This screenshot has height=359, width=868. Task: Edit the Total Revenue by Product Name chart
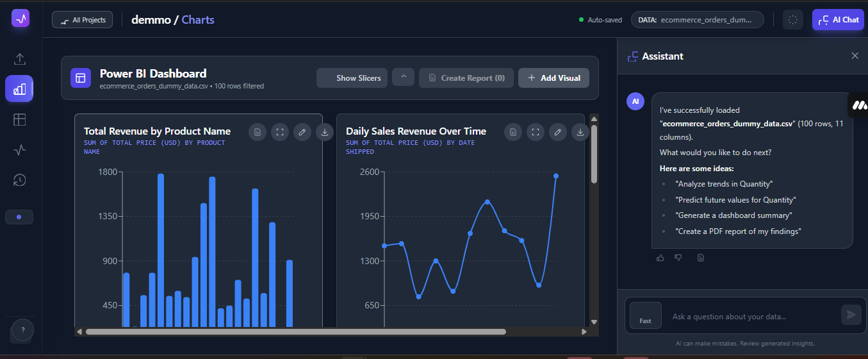(x=302, y=132)
